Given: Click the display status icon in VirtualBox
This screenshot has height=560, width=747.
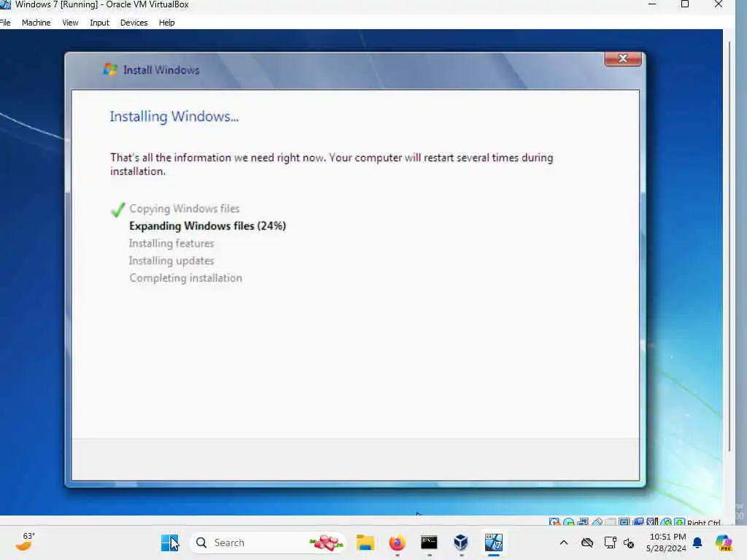Looking at the screenshot, I should coord(624,522).
